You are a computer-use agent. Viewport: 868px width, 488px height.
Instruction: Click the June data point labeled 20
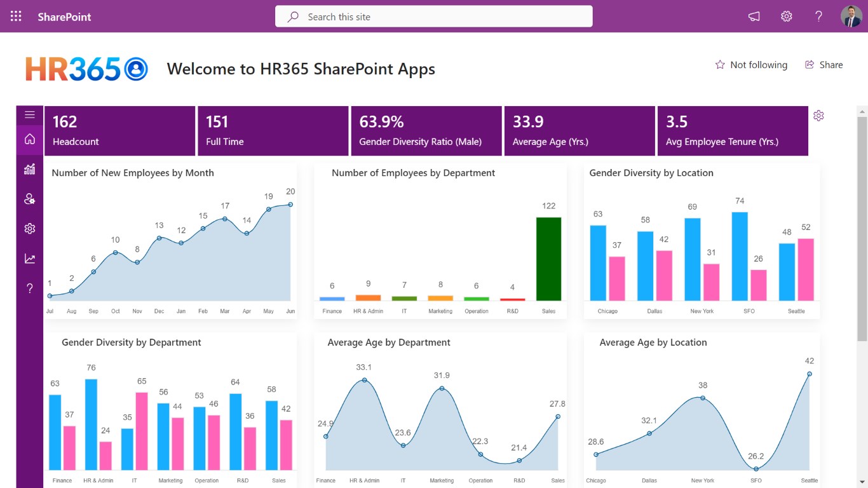click(x=290, y=205)
